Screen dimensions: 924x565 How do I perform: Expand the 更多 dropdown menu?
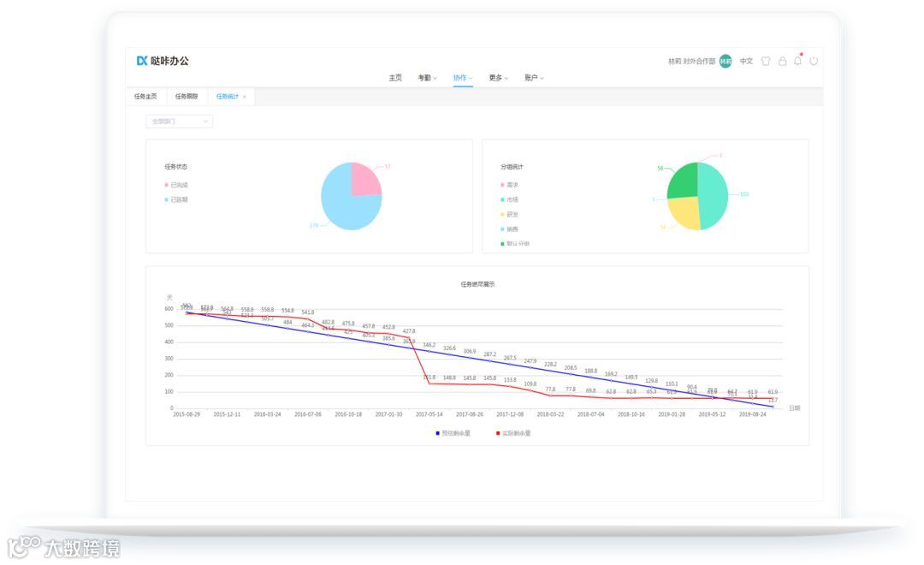[498, 78]
